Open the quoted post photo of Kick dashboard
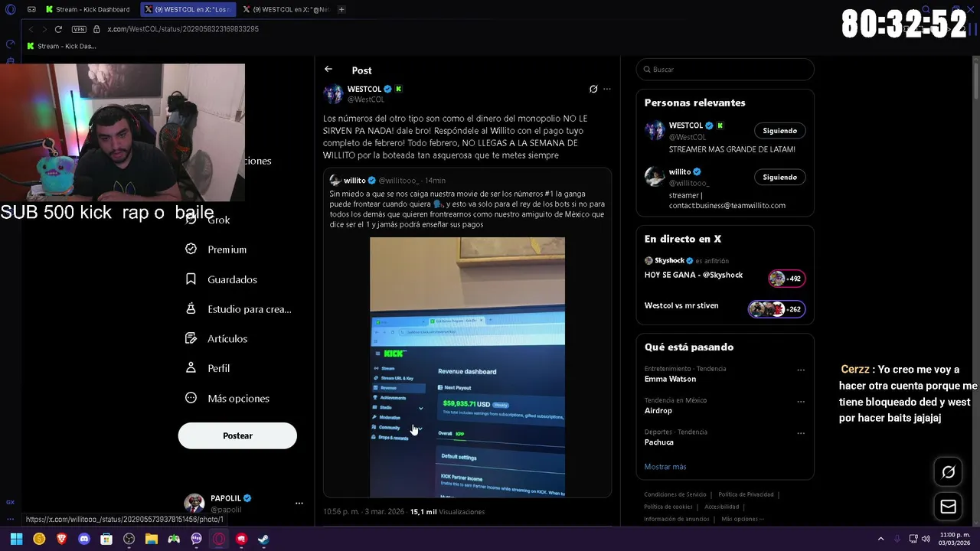The height and width of the screenshot is (551, 980). coord(467,367)
